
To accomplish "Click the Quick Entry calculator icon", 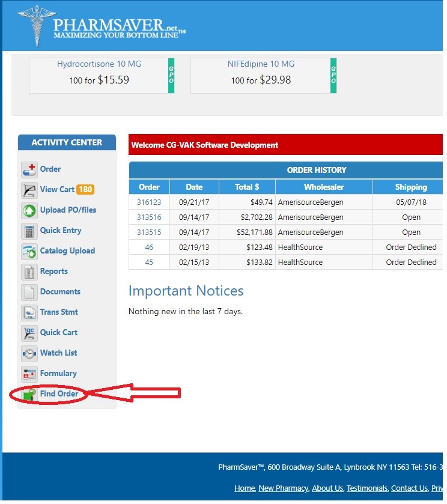I will pyautogui.click(x=29, y=231).
